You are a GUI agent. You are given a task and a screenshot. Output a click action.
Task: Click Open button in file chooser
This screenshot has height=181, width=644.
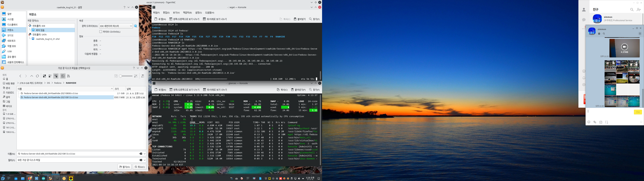tap(124, 167)
